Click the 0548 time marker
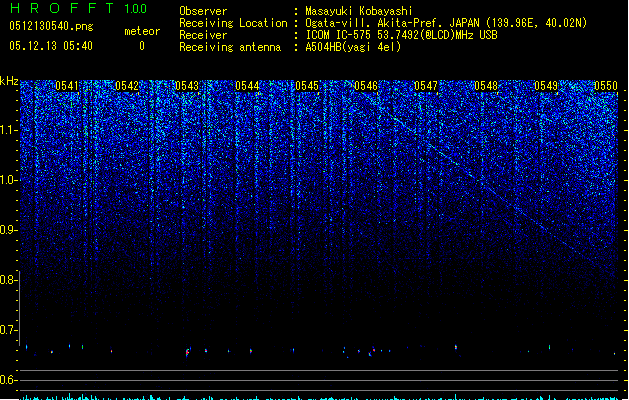 click(486, 86)
